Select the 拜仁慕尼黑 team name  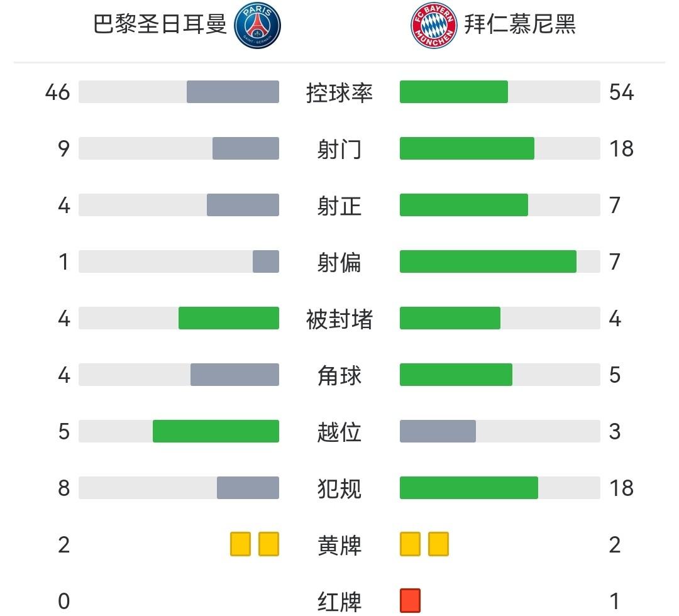point(520,25)
